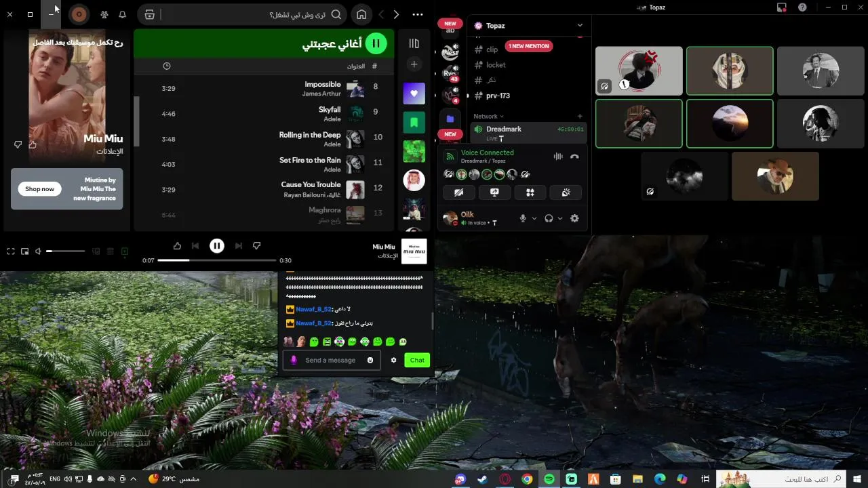Share your screen in Discord

tap(494, 192)
